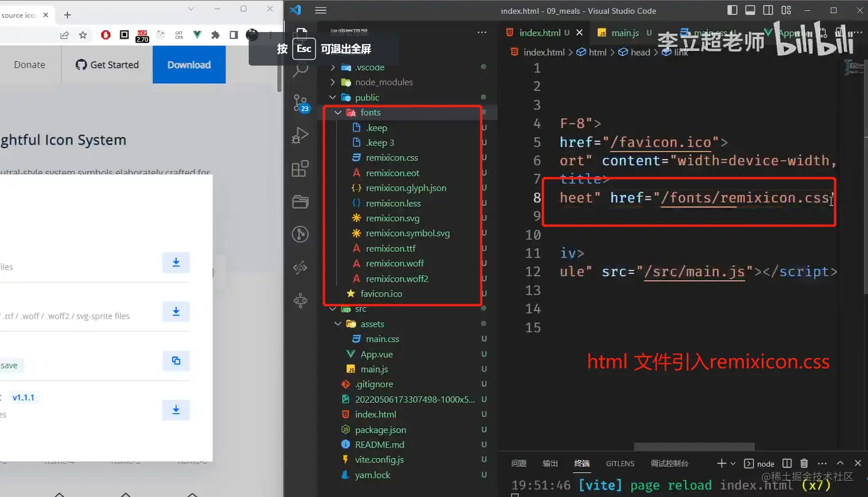Open the browser profile avatar
Viewport: 868px width, 497px height.
[x=251, y=35]
